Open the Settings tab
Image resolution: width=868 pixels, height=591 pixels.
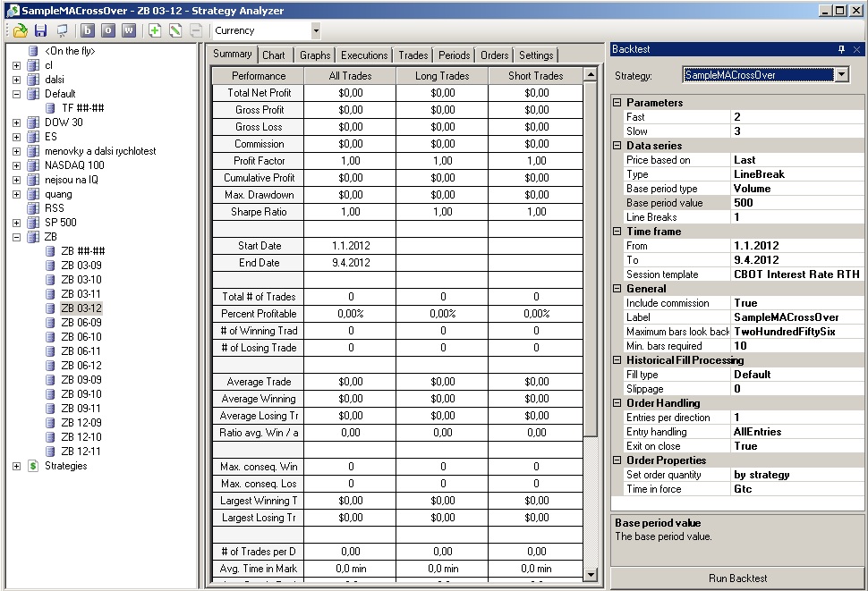(x=536, y=55)
